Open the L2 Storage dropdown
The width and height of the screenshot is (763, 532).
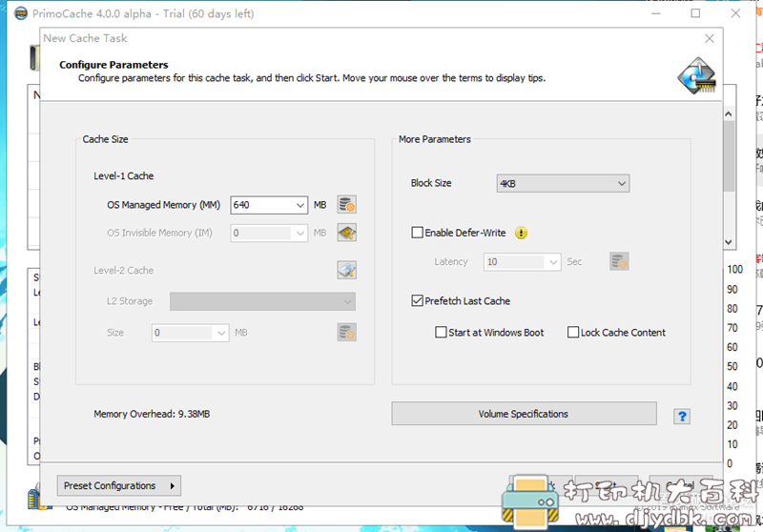click(263, 301)
